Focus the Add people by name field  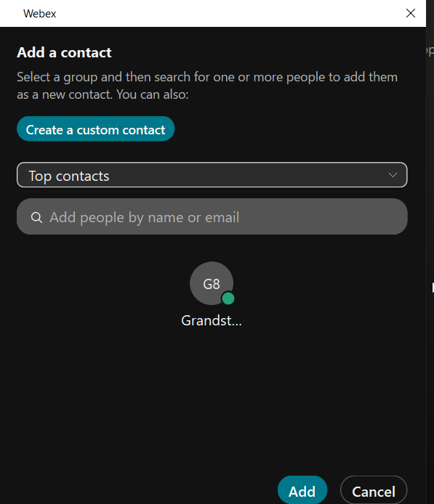click(x=212, y=216)
